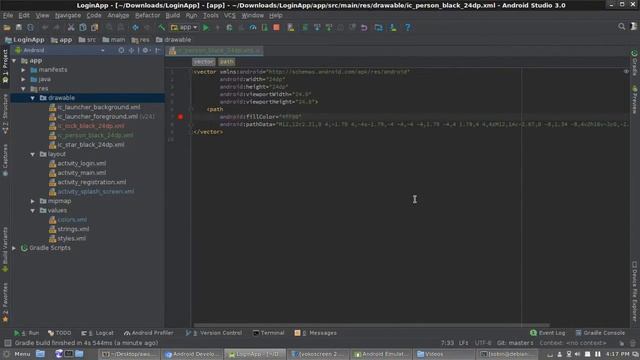Click the path breadcrumb chip
Viewport: 640px width, 360px height.
[227, 62]
